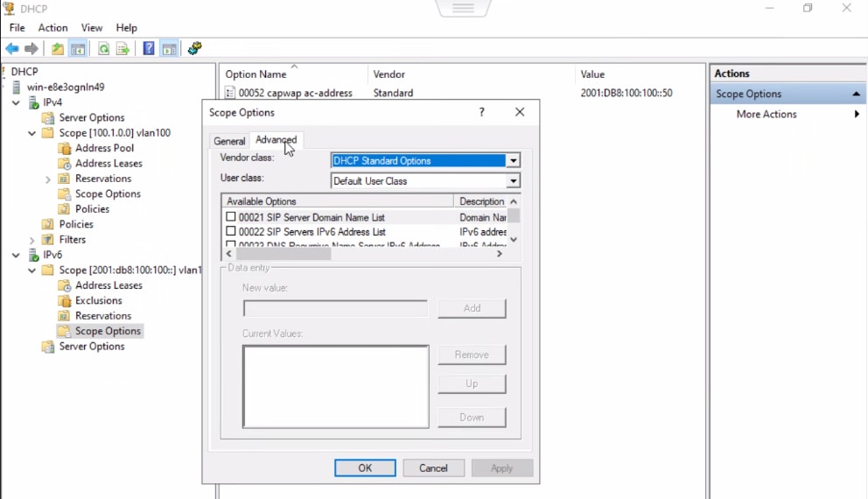Click the IPv6 node icon
The image size is (868, 499).
pyautogui.click(x=32, y=255)
